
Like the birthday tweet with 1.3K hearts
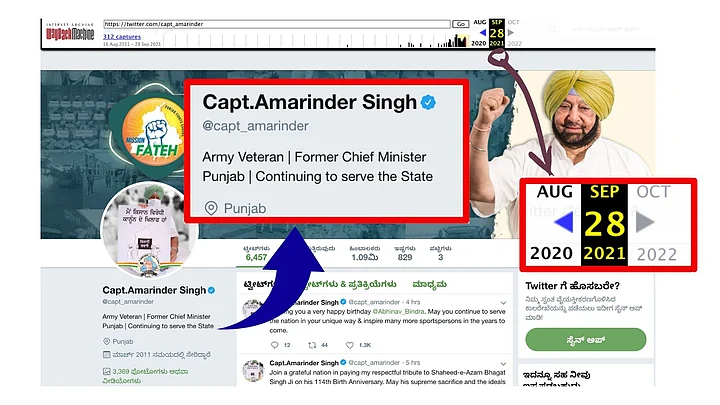point(350,345)
